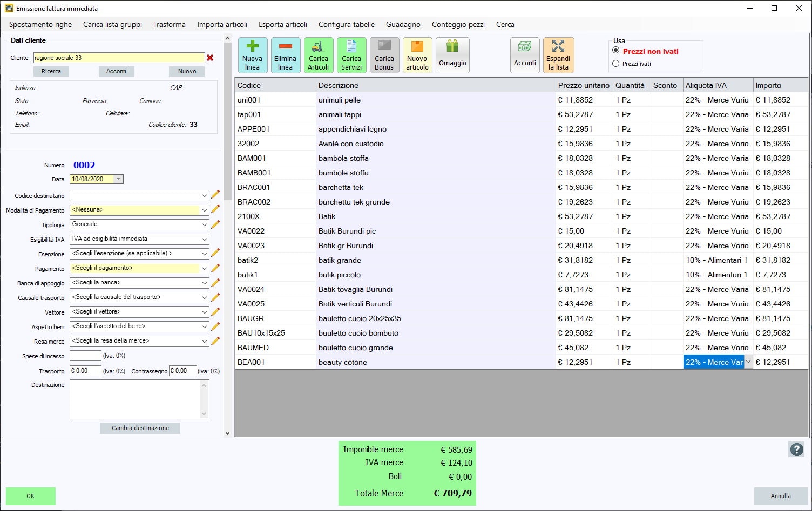Click Espandi la lista expand icon
Screen dimensions: 812x511
(x=558, y=55)
